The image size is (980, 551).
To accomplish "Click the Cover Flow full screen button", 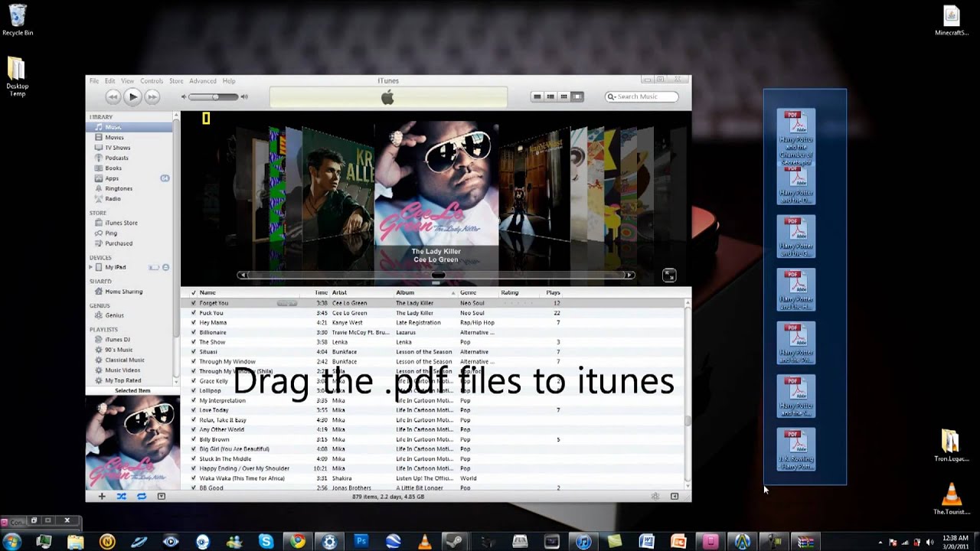I will click(669, 275).
